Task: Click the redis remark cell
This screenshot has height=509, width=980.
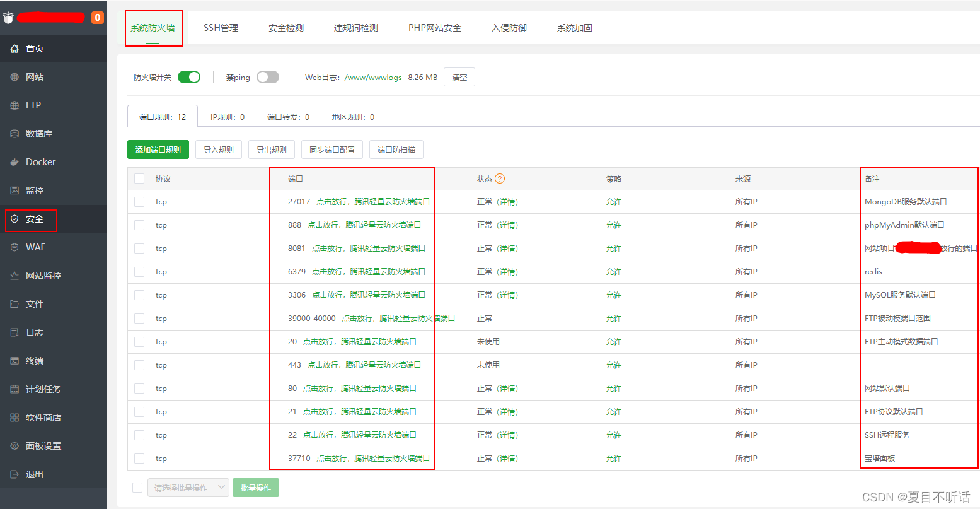Action: click(873, 272)
